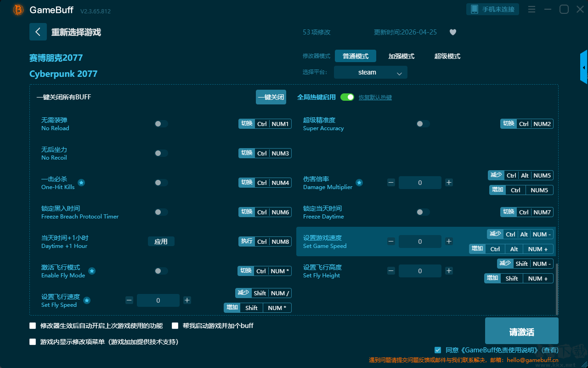Click Fly Speed increase hotkey Shift NUM *

tap(258, 308)
